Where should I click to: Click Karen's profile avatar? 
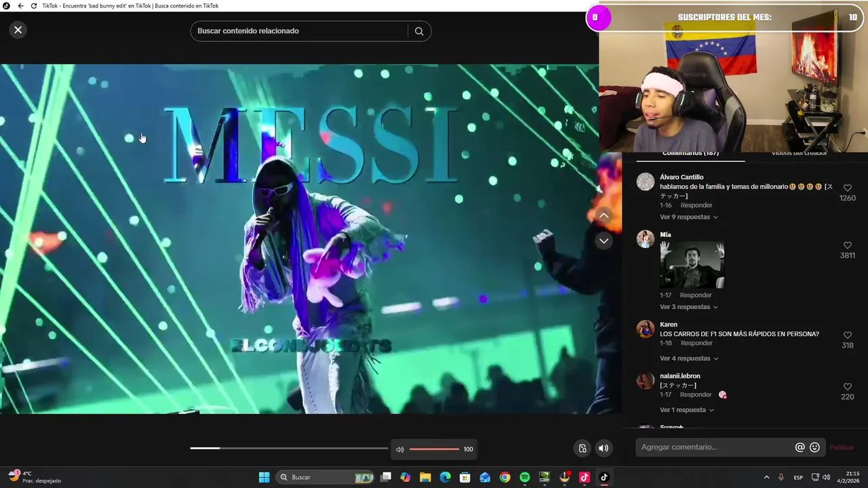pyautogui.click(x=646, y=329)
